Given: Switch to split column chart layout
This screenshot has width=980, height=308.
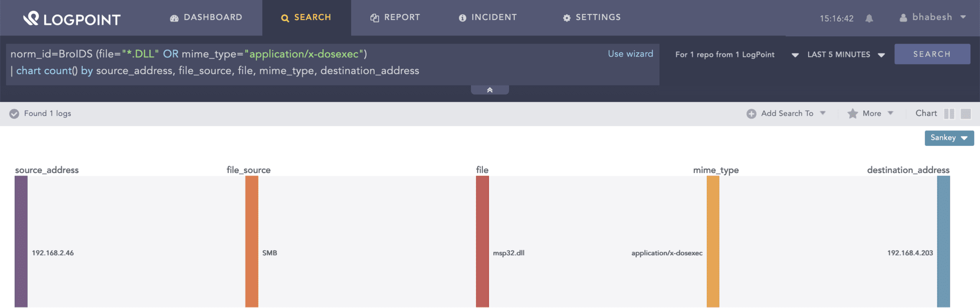Looking at the screenshot, I should [x=949, y=114].
